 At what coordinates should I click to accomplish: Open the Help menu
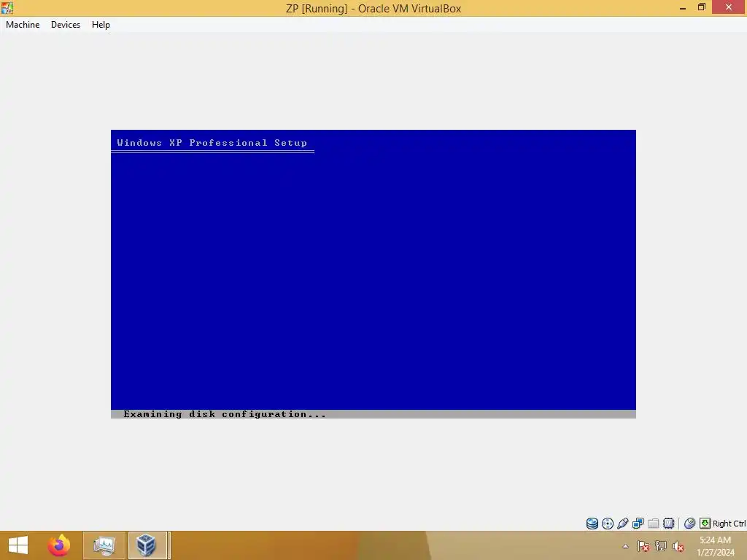click(101, 25)
